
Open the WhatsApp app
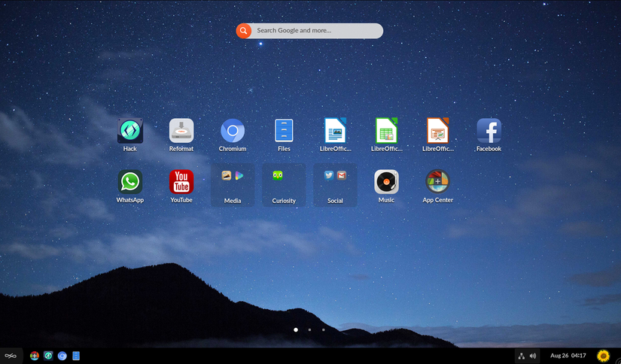[130, 182]
